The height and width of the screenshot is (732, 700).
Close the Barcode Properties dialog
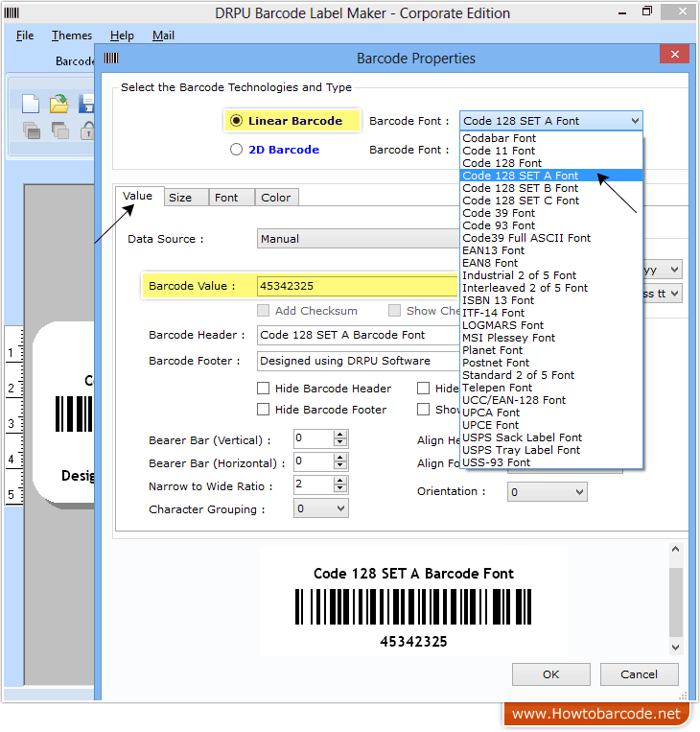tap(675, 54)
